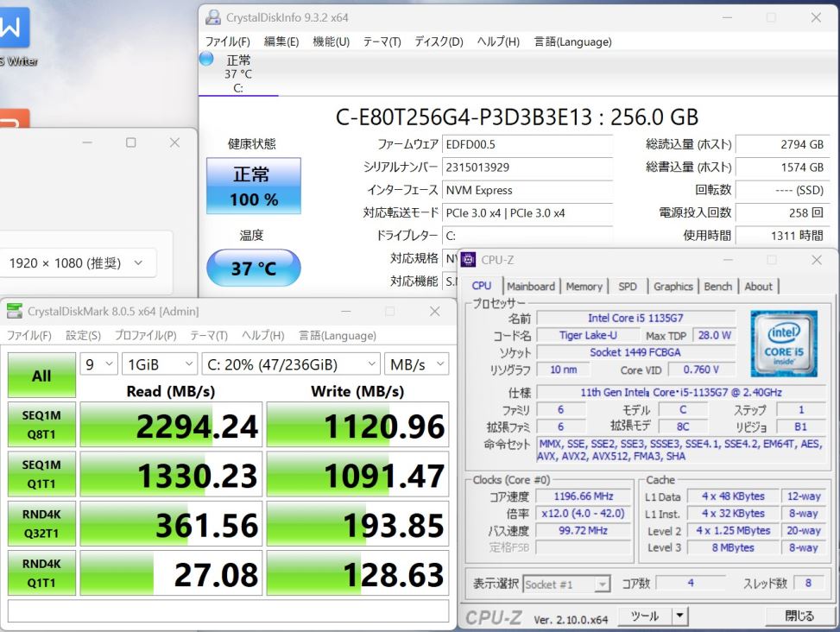Open 言語(Language) menu in CrystalDiskInfo
Image resolution: width=840 pixels, height=632 pixels.
click(572, 41)
